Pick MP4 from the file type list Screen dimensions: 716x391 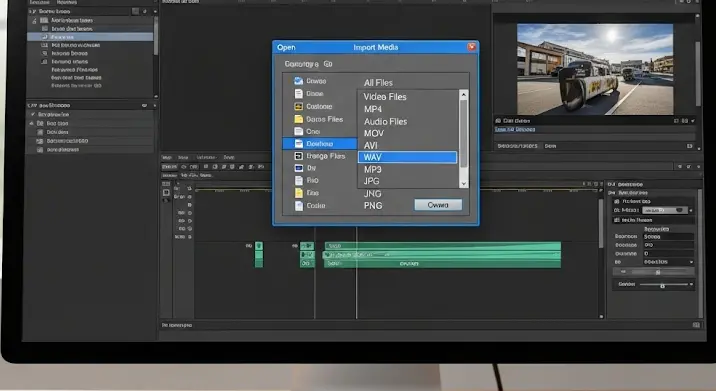click(373, 109)
